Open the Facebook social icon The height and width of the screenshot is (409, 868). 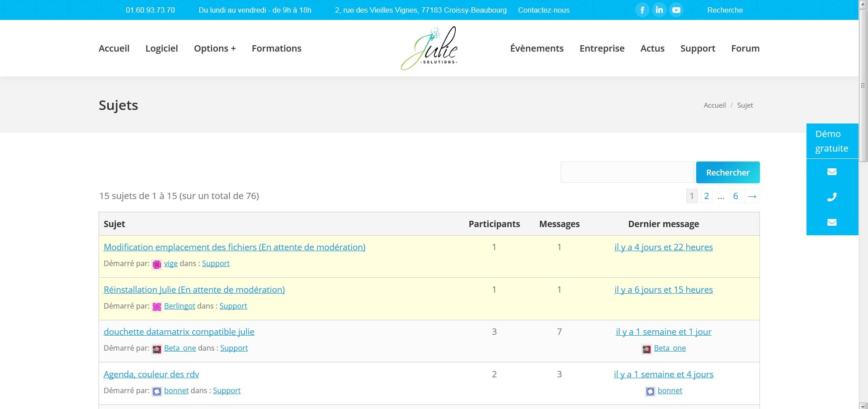[x=642, y=10]
